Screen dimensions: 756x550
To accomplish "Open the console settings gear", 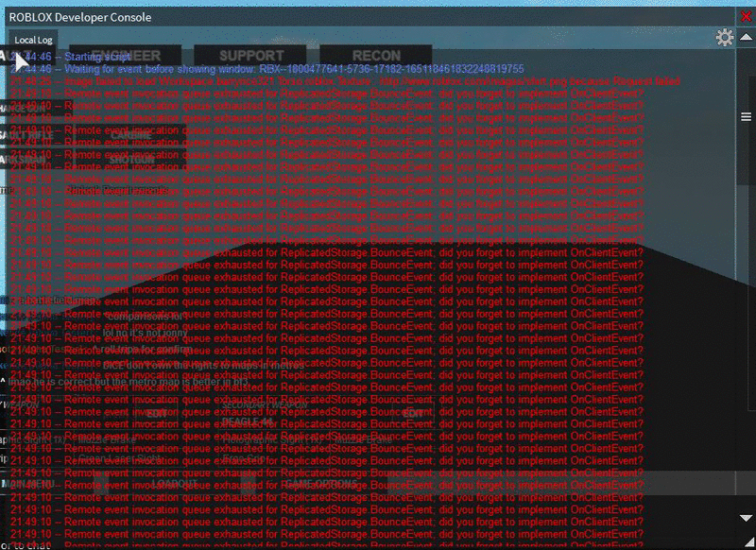I will tap(724, 37).
